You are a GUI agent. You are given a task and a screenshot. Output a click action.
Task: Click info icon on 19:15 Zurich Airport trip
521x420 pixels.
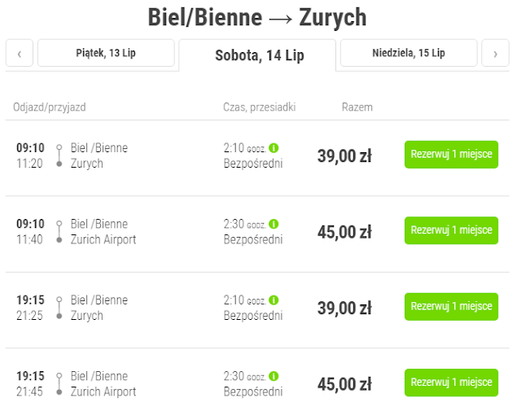tap(274, 376)
